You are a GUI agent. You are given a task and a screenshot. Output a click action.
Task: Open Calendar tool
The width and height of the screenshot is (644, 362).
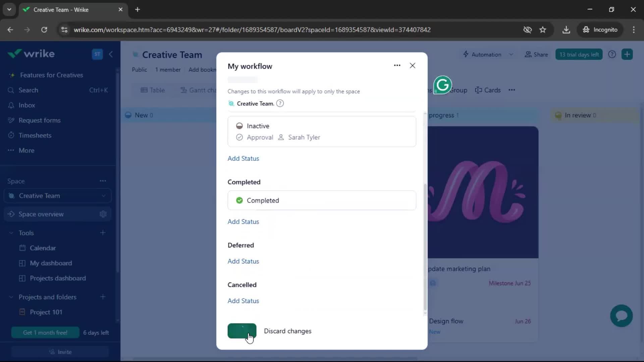[43, 248]
